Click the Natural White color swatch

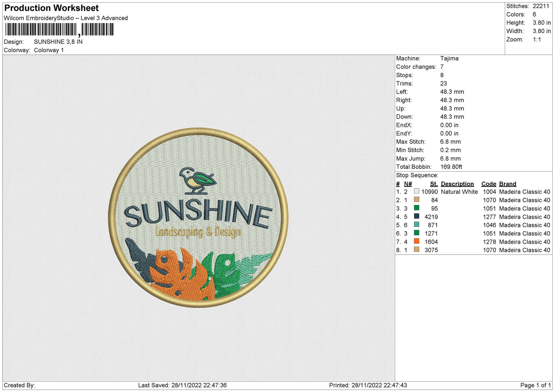(x=416, y=191)
